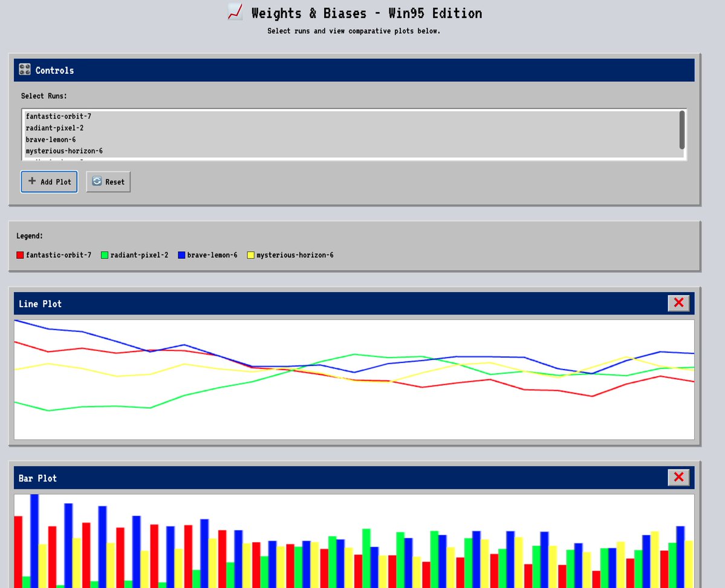Image resolution: width=725 pixels, height=588 pixels.
Task: Pick mysterious-horizon-6 in the runs list
Action: pos(64,151)
